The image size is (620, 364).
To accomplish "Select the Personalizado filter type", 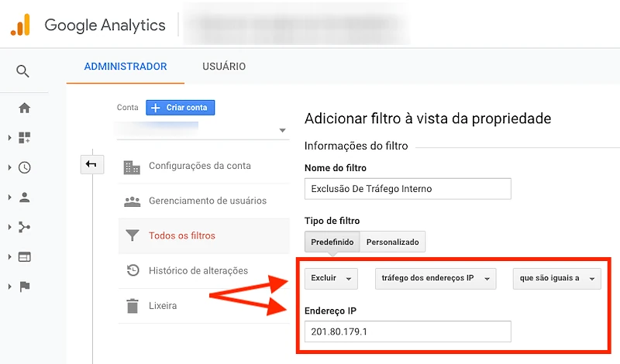I will [393, 242].
